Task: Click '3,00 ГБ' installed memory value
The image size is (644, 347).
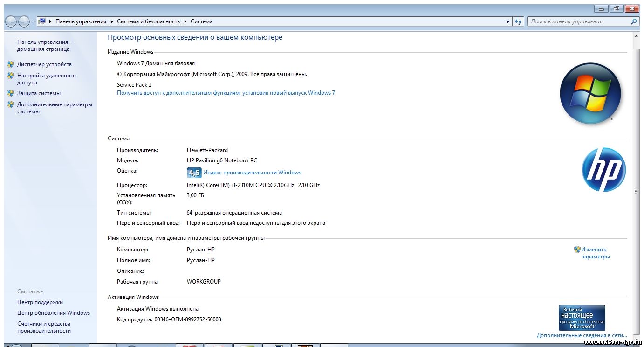Action: click(x=195, y=195)
